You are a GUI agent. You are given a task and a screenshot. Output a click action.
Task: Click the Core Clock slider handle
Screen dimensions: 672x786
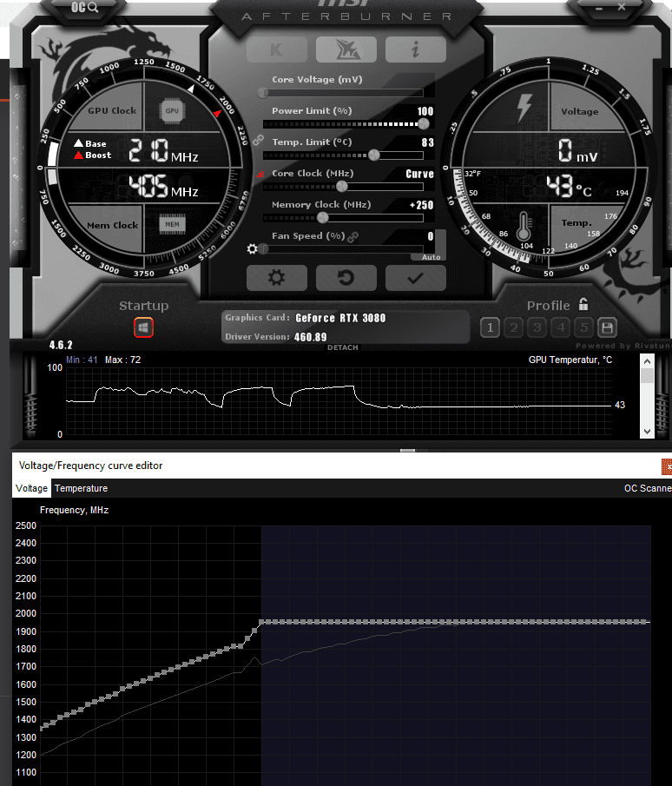tap(342, 187)
